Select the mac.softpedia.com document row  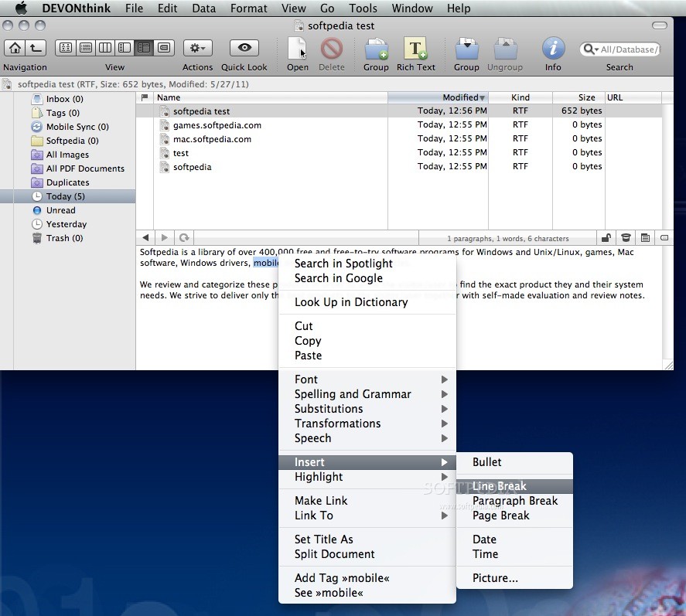coord(398,139)
